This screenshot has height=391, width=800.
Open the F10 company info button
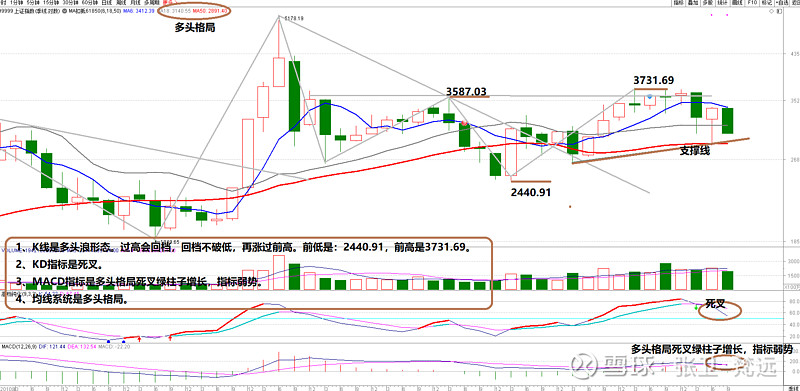[x=752, y=3]
